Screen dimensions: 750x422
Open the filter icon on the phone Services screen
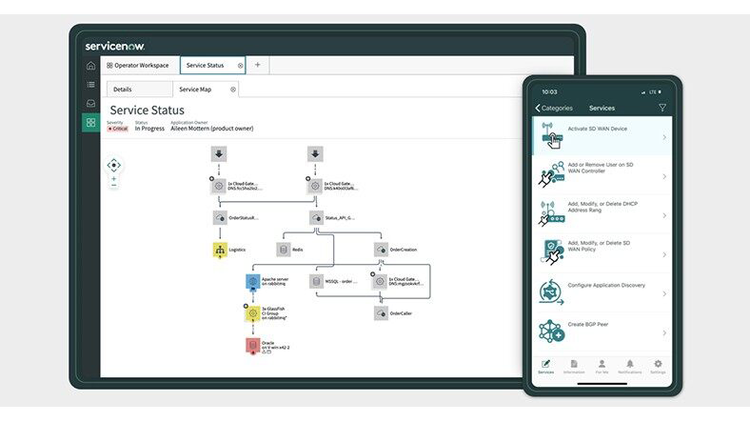pyautogui.click(x=662, y=108)
